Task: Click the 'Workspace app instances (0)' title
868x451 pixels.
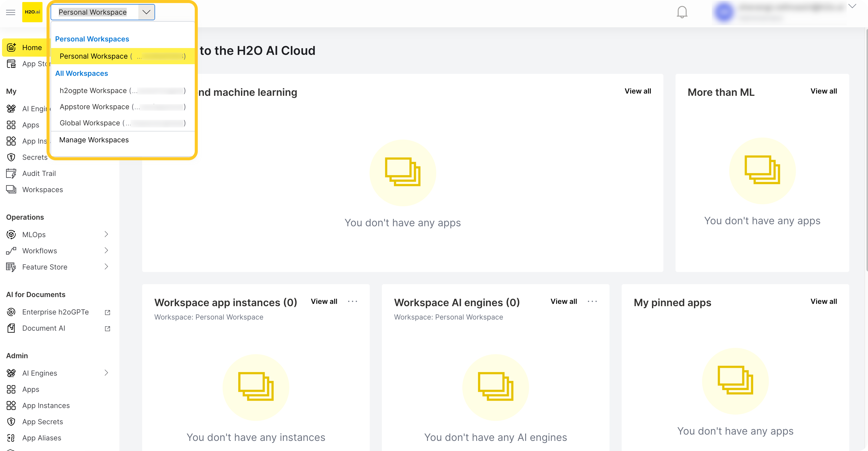Action: [226, 302]
